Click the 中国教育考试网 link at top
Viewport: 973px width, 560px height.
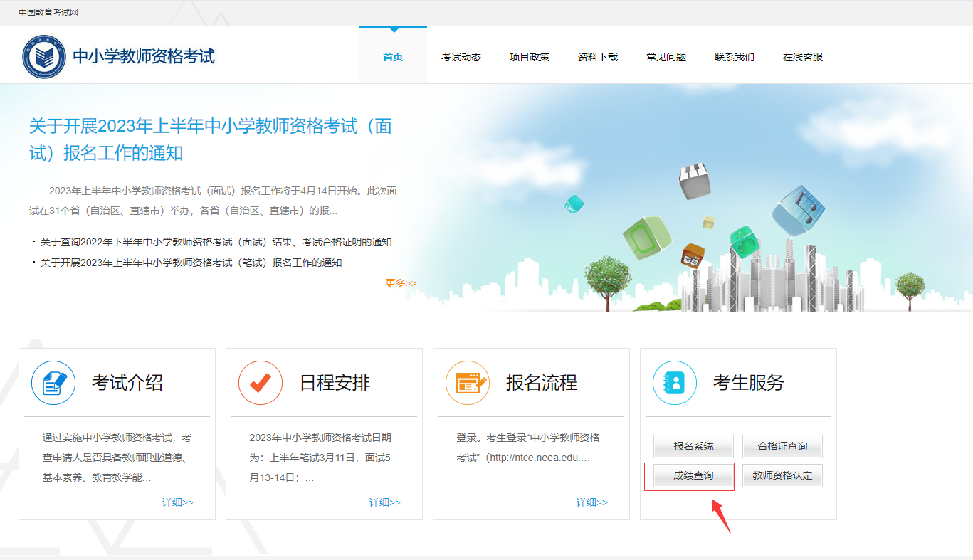point(48,13)
